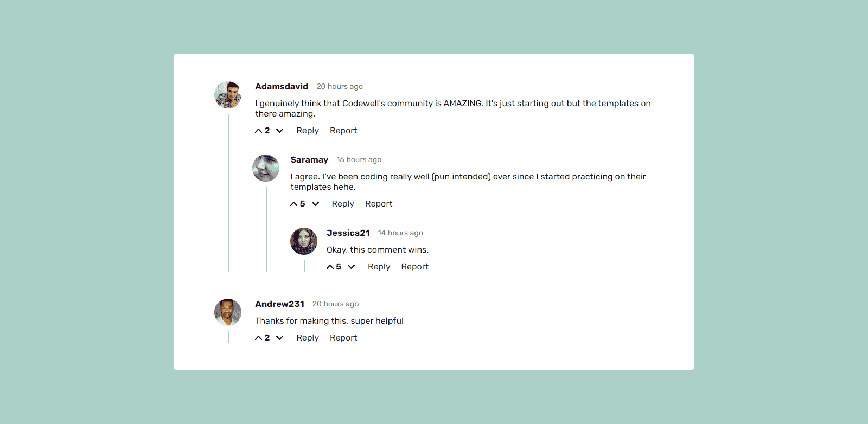The width and height of the screenshot is (868, 424).
Task: Open Adamsdavid's profile avatar
Action: 228,95
